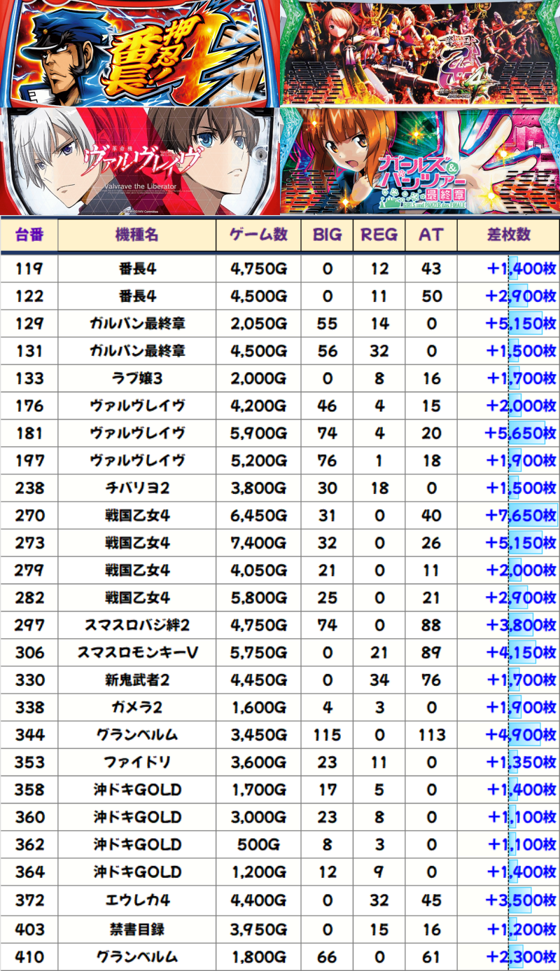
Task: Select the BIG column header
Action: tap(327, 235)
